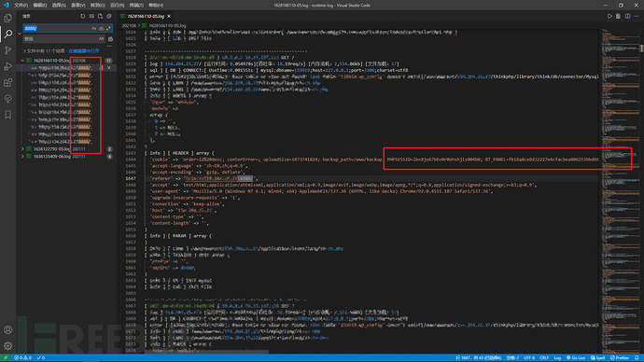The image size is (644, 362).
Task: Open the tree-like icon below Extensions
Action: [7, 99]
